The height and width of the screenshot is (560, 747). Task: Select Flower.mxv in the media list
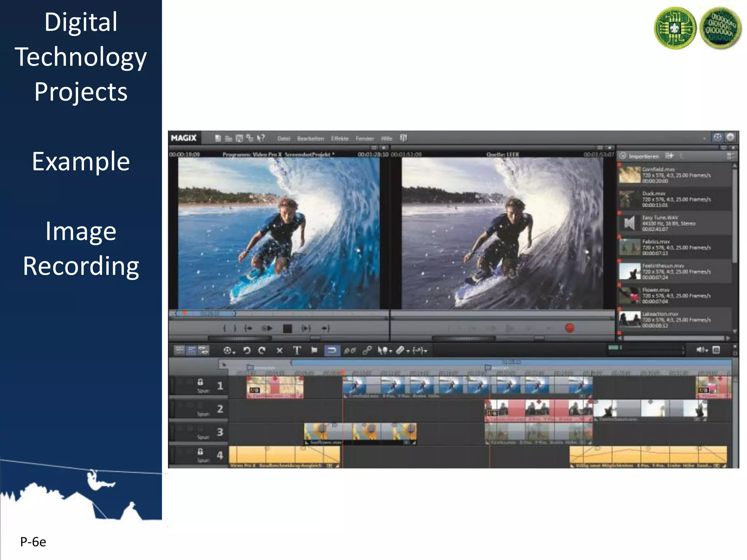[674, 295]
